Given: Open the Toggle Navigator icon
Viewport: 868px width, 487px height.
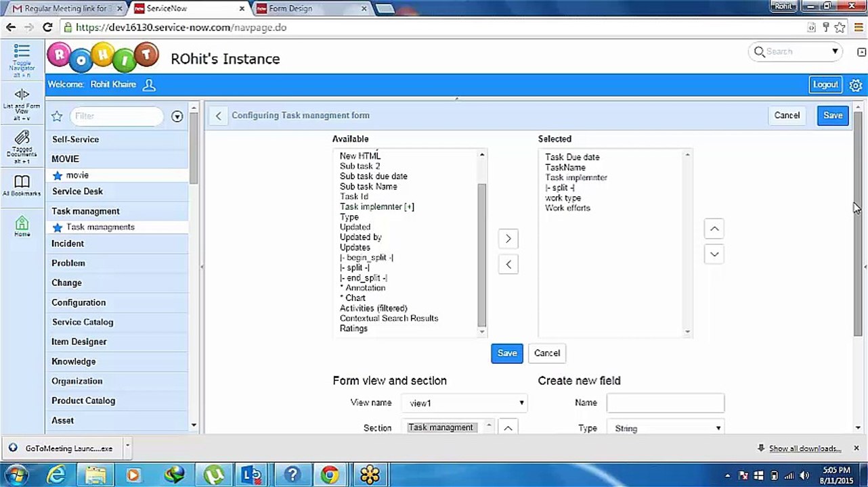Looking at the screenshot, I should [22, 51].
